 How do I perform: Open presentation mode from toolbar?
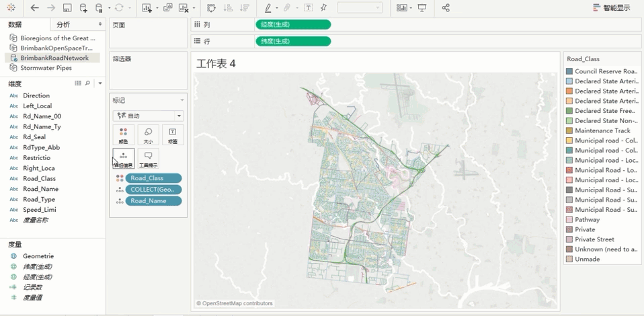[x=422, y=8]
